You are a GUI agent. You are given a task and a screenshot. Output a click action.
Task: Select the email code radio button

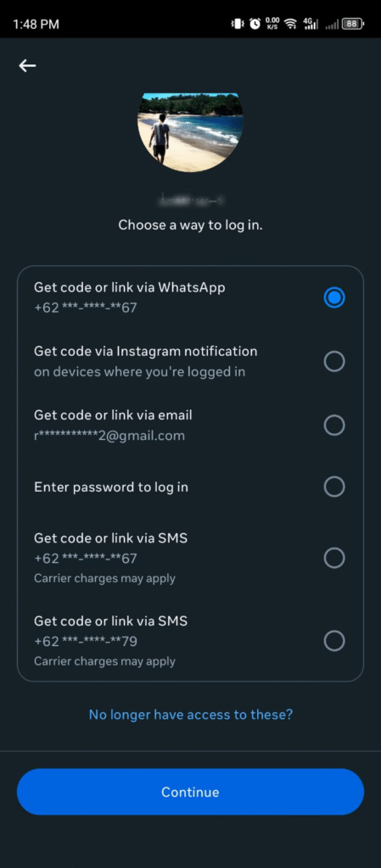tap(334, 426)
